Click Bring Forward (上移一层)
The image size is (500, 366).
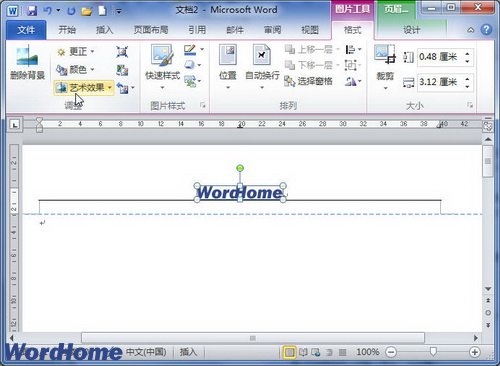pos(309,50)
